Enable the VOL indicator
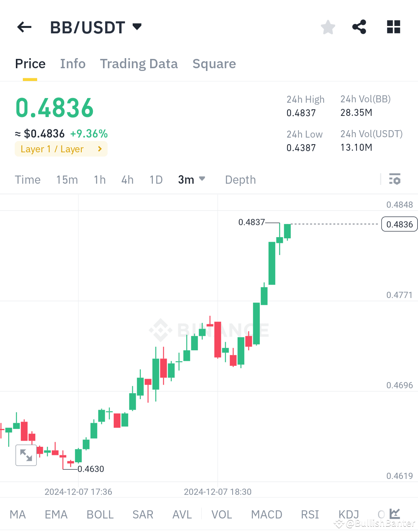Screen dimensions: 418x532 (x=221, y=514)
